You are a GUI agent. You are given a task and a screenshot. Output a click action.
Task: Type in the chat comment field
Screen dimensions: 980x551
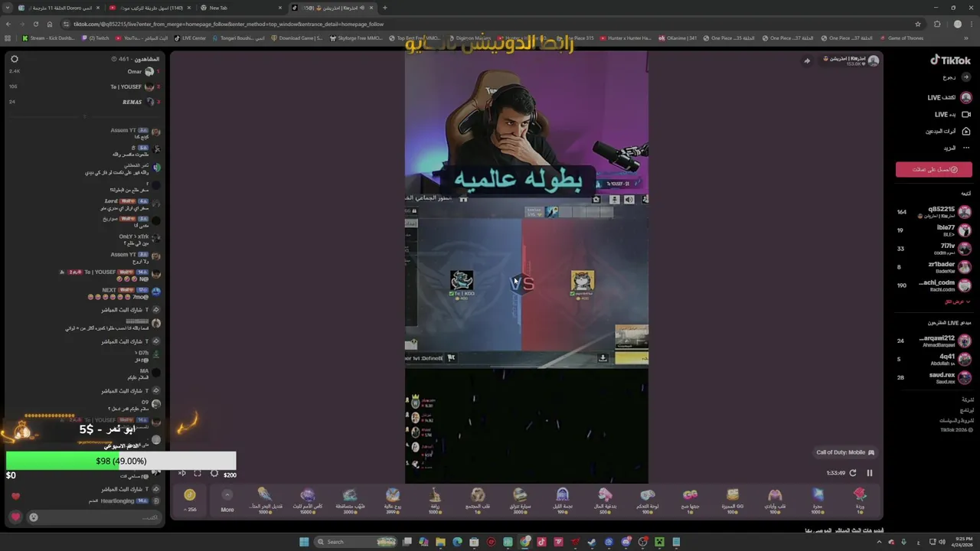click(x=96, y=517)
